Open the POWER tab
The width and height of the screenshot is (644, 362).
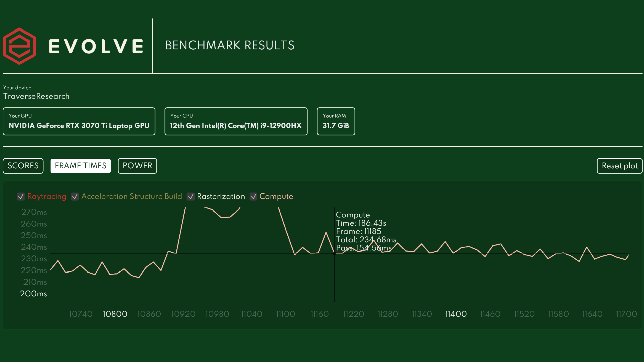(x=137, y=166)
